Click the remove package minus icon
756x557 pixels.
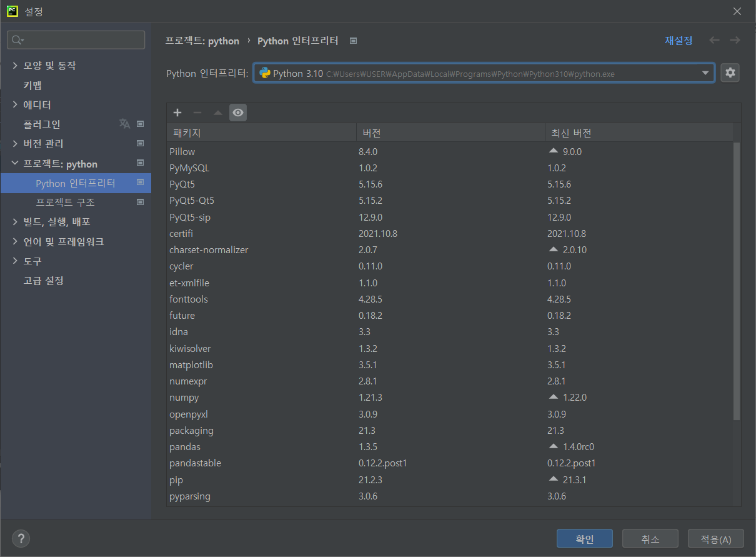(197, 113)
